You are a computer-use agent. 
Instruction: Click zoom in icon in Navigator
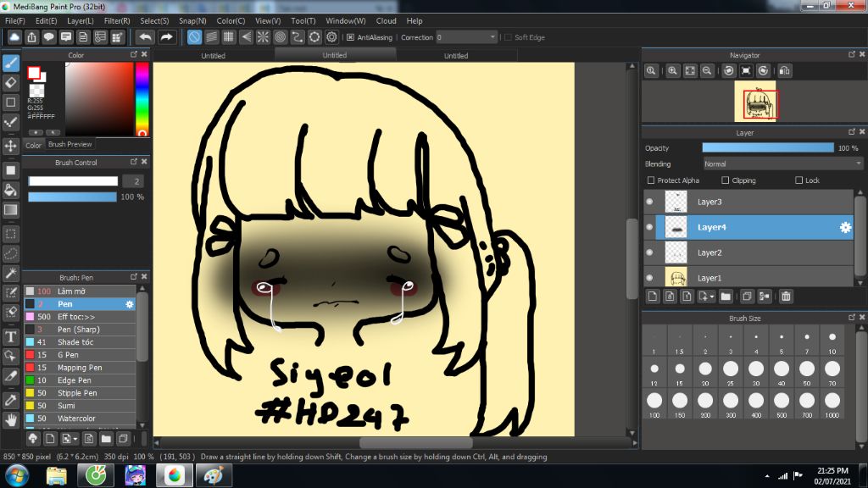click(x=672, y=71)
